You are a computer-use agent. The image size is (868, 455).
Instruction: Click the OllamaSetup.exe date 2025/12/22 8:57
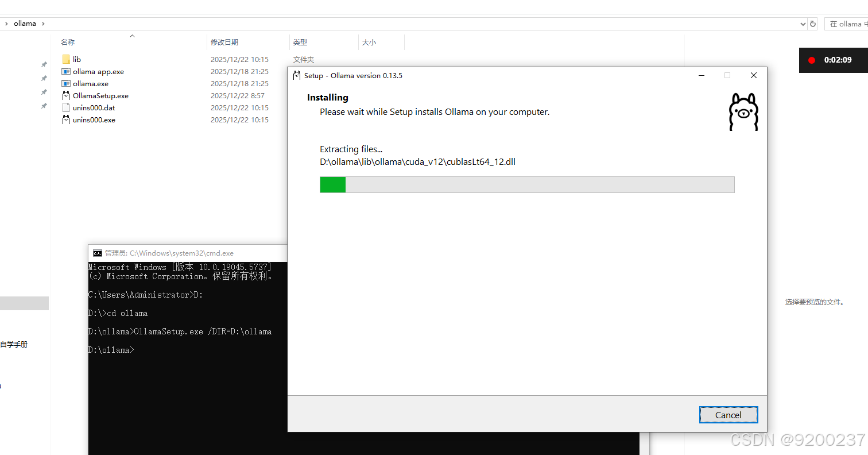[x=238, y=95]
